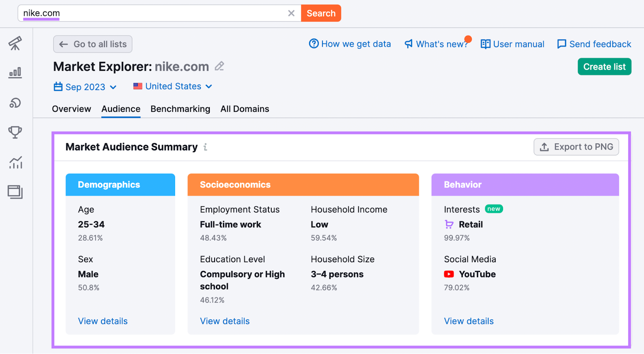Switch to the Overview tab
This screenshot has width=644, height=354.
tap(72, 109)
